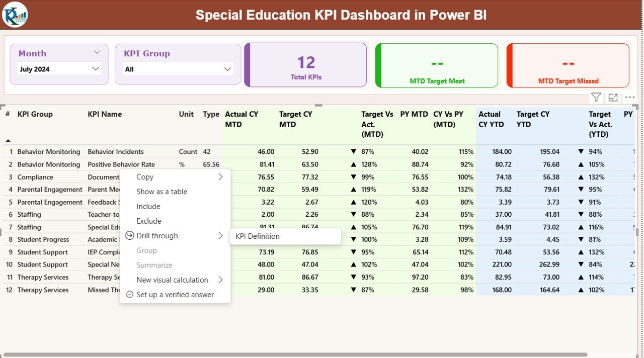Screen dimensions: 644x358
Task: Click the Total KPIs card showing 12
Action: tap(306, 65)
